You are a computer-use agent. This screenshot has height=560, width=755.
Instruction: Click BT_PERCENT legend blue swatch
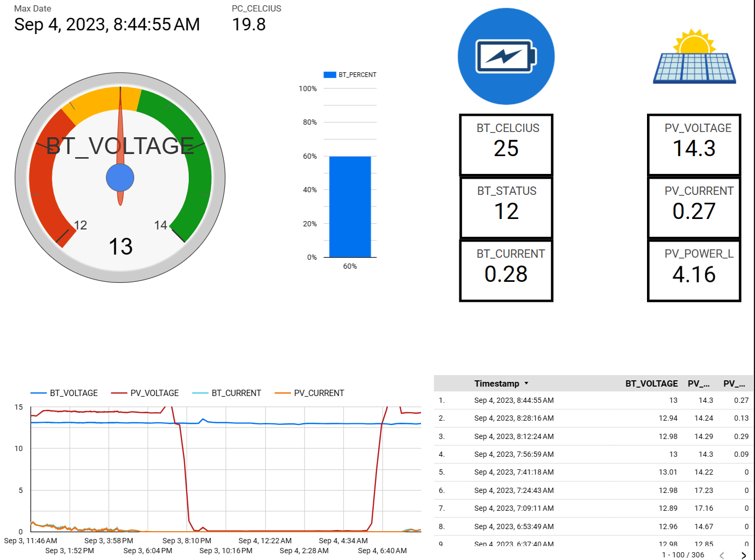(x=330, y=75)
